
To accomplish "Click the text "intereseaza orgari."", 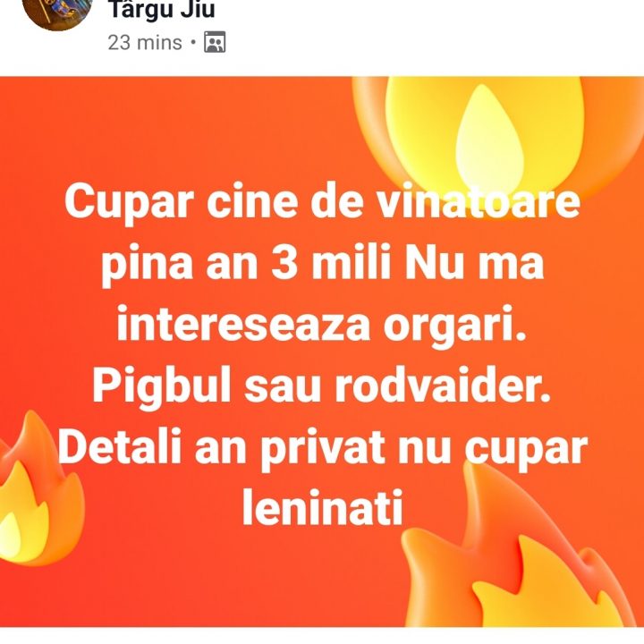I will tap(322, 325).
